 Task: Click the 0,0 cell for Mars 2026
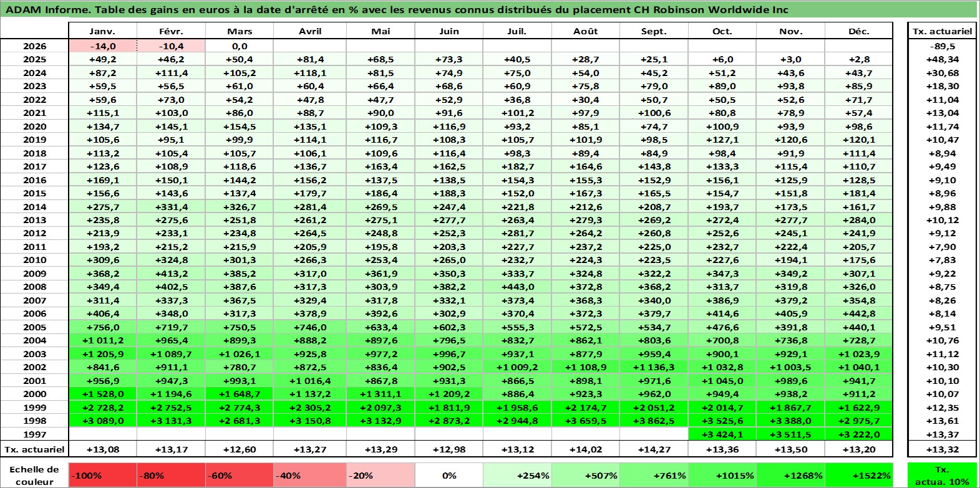point(240,46)
